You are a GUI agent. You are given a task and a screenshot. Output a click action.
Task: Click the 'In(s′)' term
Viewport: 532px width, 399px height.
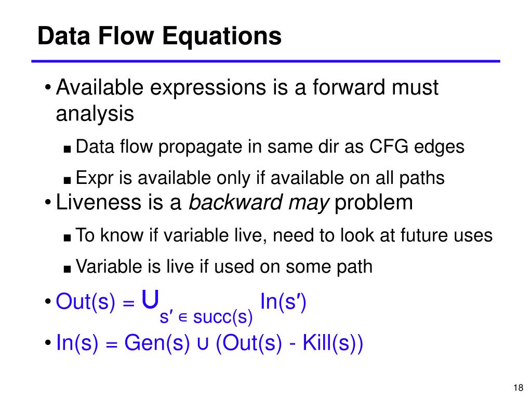pos(283,301)
